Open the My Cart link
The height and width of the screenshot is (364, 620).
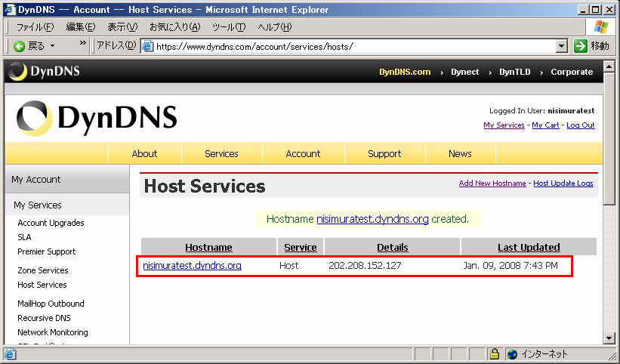click(545, 125)
